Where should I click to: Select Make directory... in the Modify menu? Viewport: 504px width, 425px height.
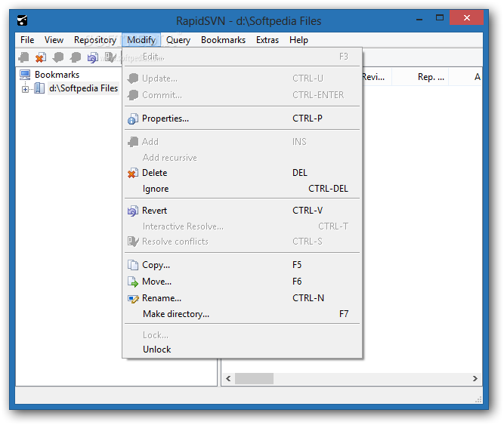click(x=242, y=314)
